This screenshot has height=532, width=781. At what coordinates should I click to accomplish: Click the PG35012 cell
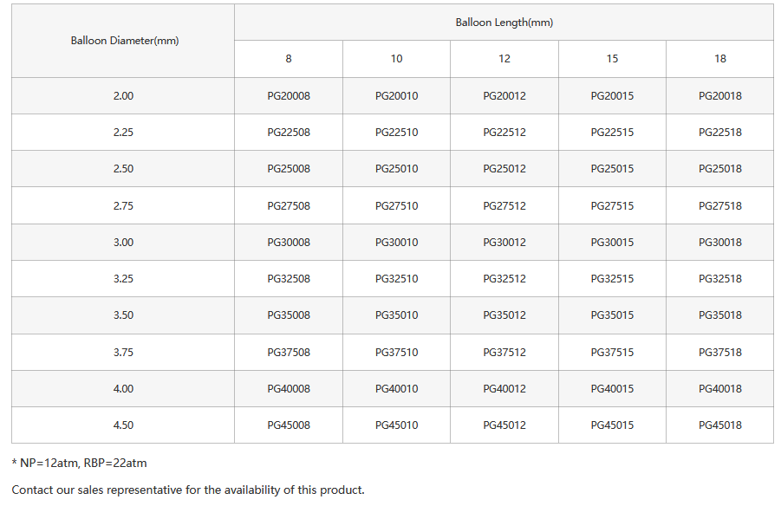(x=504, y=315)
